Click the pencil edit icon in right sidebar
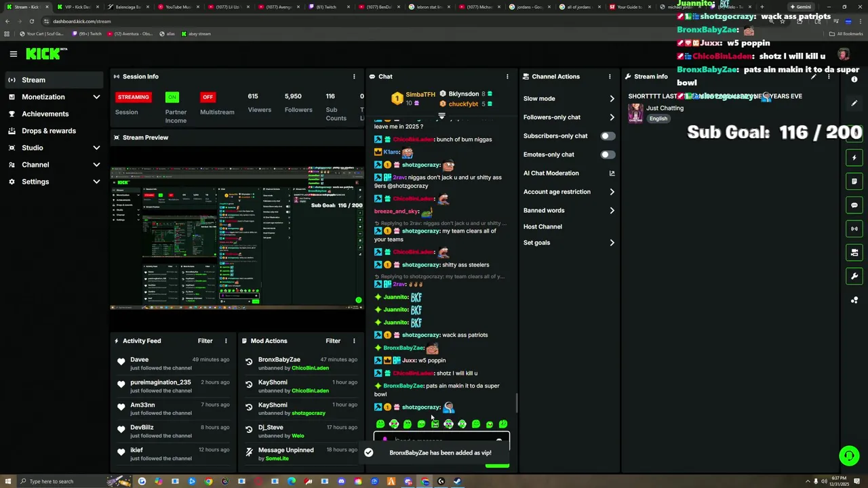868x488 pixels. point(854,104)
